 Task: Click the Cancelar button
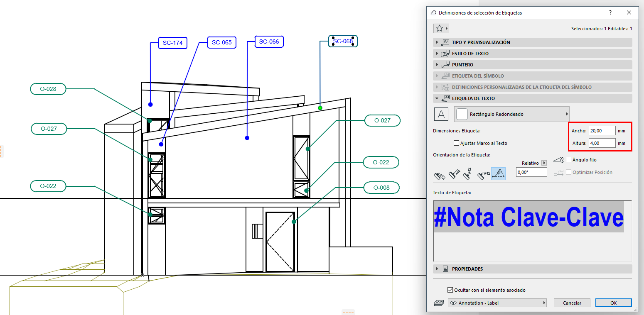pyautogui.click(x=572, y=303)
